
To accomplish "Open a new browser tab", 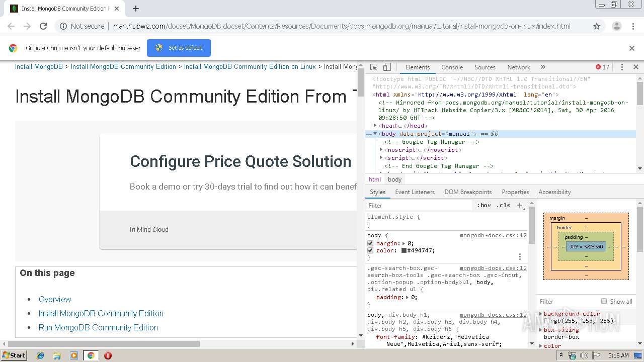I will (136, 9).
